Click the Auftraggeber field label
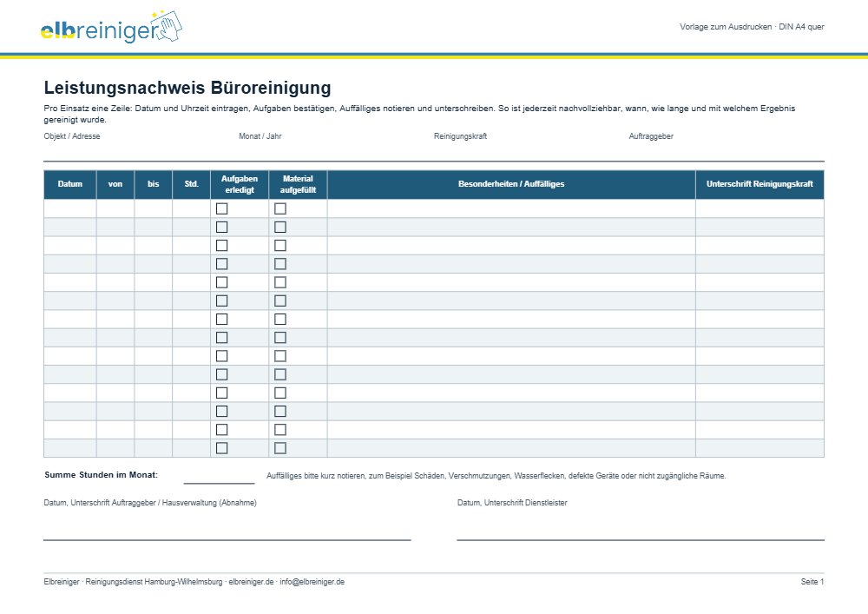 [651, 136]
